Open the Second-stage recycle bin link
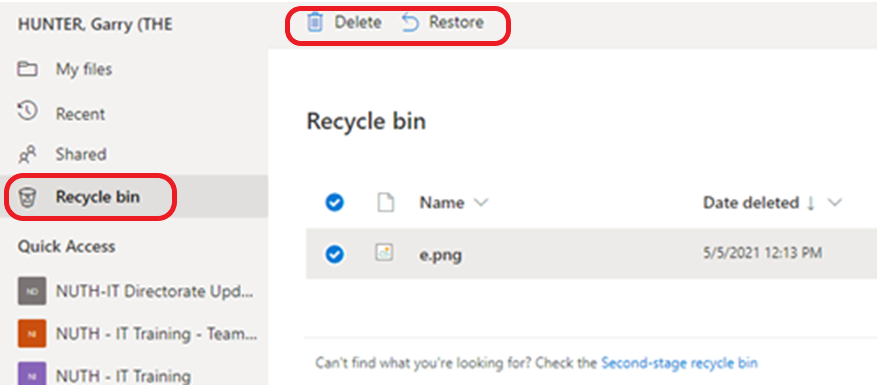Screen dimensions: 892x391 coord(679,363)
